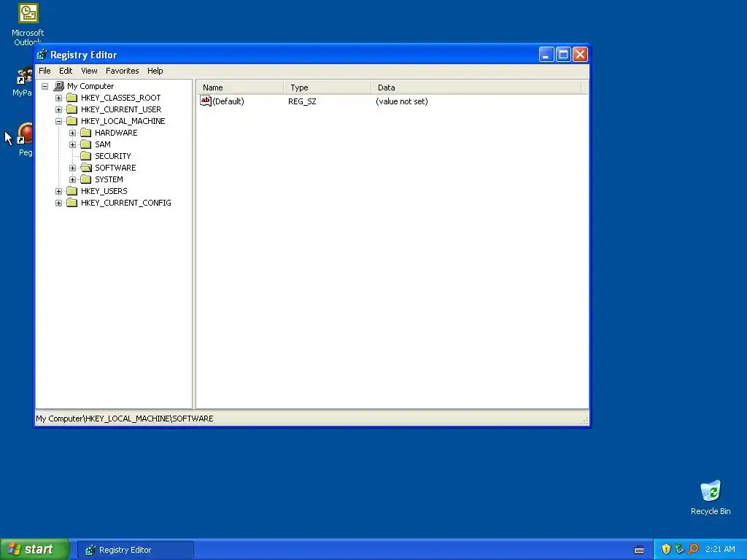Click the HKEY_CLASSES_ROOT folder icon
The image size is (747, 560).
tap(72, 98)
